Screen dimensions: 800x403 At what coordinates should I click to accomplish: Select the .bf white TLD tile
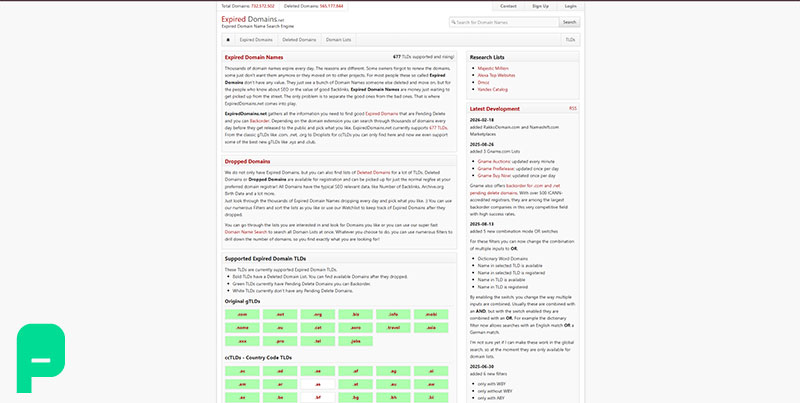[x=317, y=397]
